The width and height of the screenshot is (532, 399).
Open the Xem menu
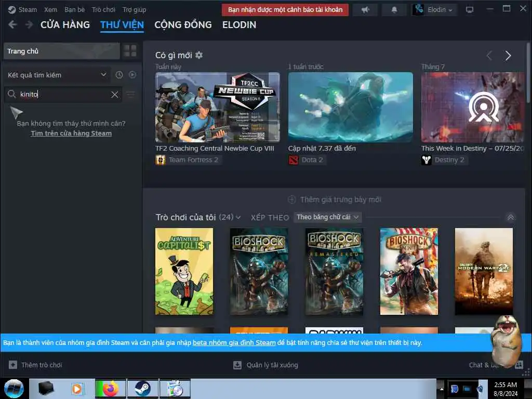(50, 10)
